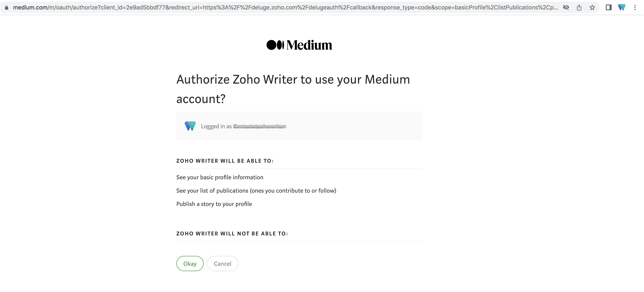Click the 'Authorize Zoho Writer' heading
The height and width of the screenshot is (292, 644).
[293, 89]
